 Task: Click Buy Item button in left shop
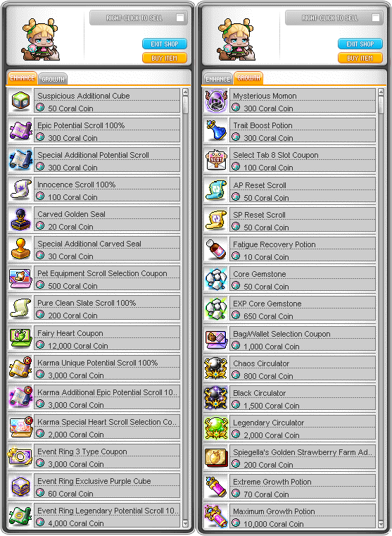(165, 58)
